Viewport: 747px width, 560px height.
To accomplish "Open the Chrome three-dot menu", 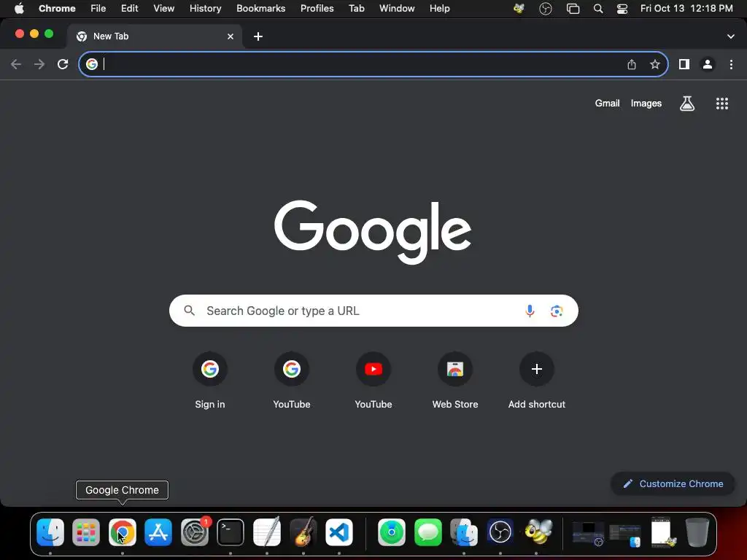I will (x=731, y=64).
